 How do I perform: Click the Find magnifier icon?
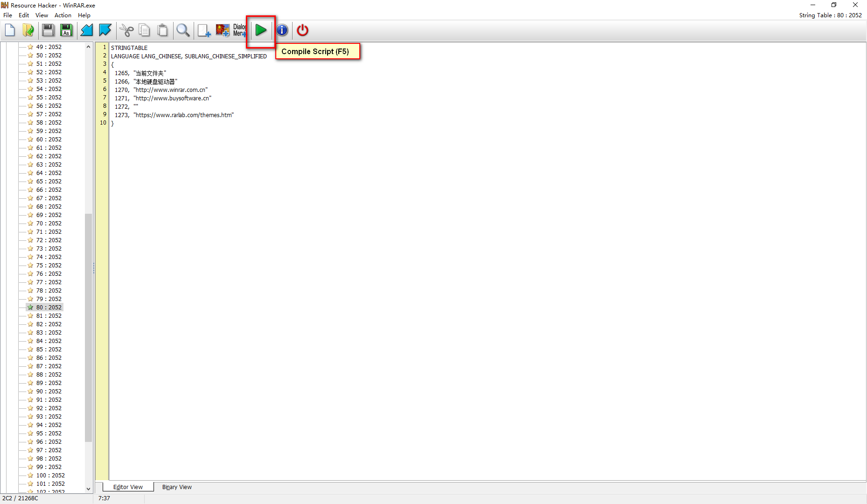click(x=183, y=30)
